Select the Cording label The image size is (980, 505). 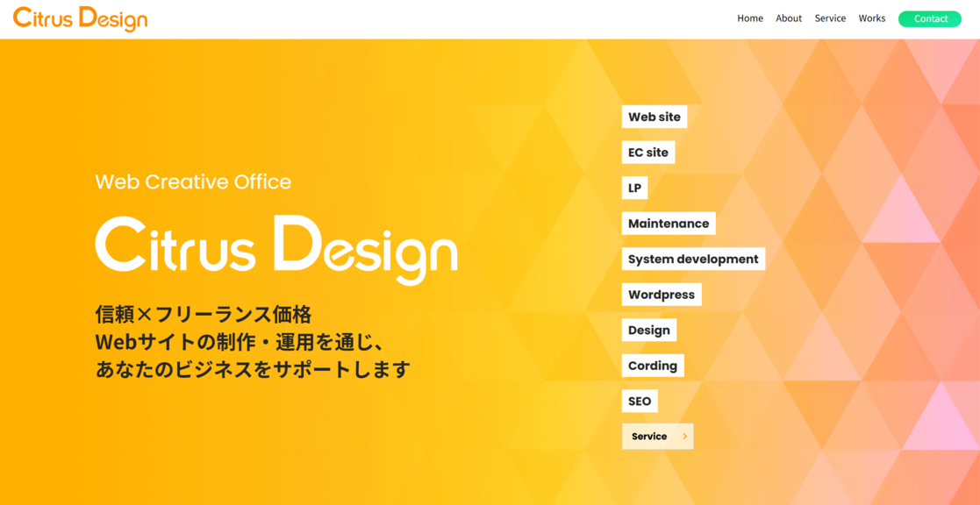pos(652,366)
